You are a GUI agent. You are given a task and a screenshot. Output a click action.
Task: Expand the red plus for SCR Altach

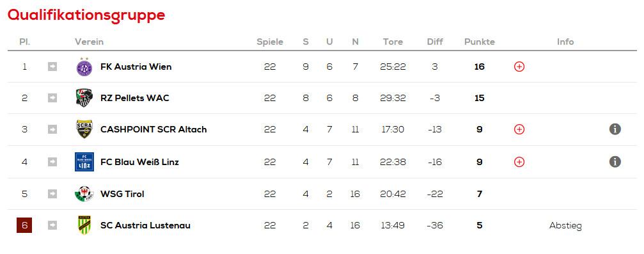pyautogui.click(x=519, y=129)
